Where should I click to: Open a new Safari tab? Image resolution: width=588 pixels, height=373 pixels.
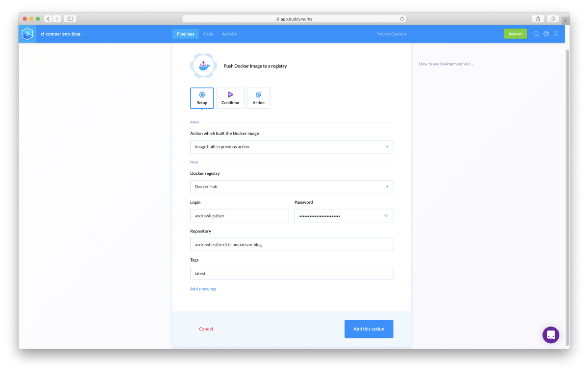tap(566, 21)
